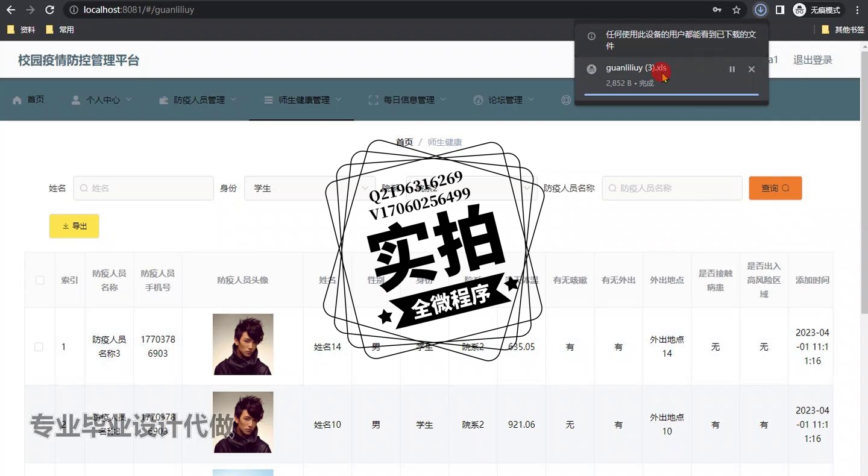Click the address bar URL
Screen dimensions: 868x476
(x=139, y=10)
